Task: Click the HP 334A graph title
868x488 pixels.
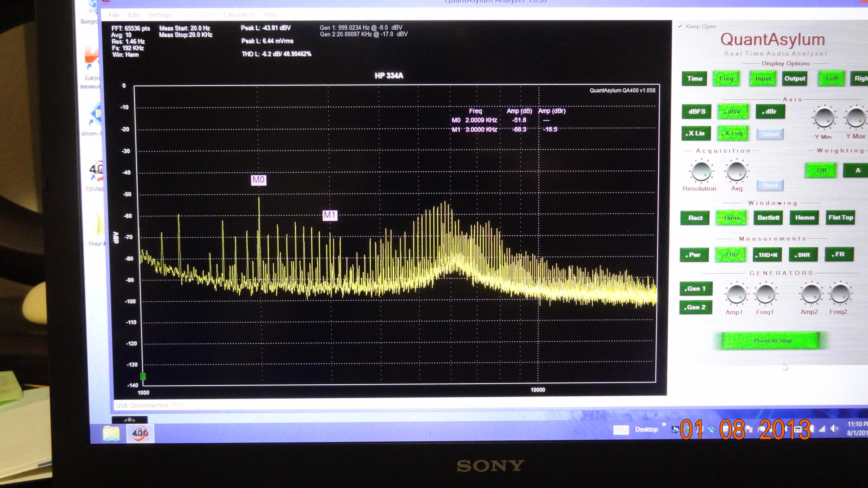Action: [389, 76]
